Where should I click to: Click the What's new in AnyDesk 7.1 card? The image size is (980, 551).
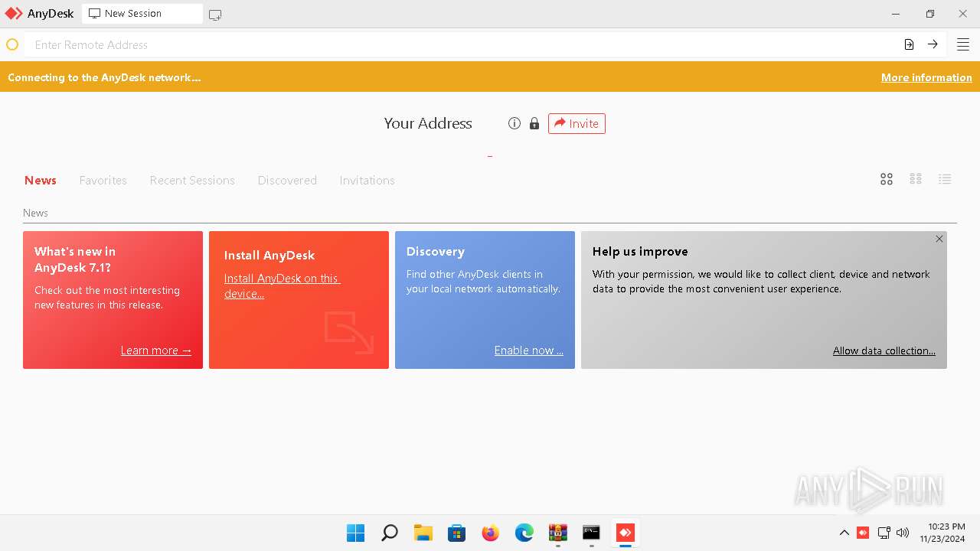point(113,300)
